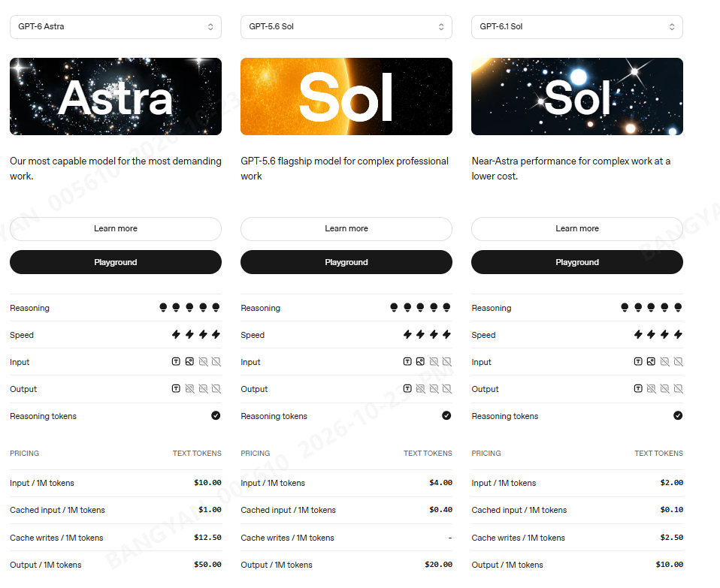Click Reasoning tokens checkmark for GPT-6 Astra
The width and height of the screenshot is (720, 588).
point(216,415)
